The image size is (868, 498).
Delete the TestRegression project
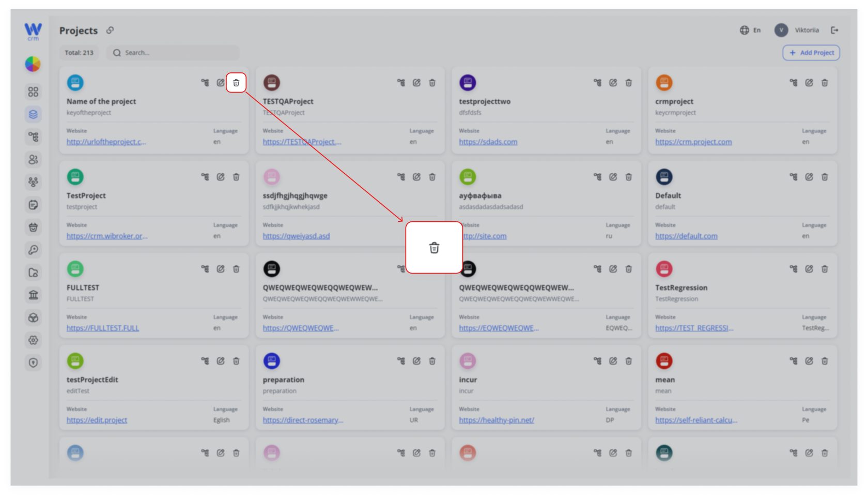(x=825, y=269)
